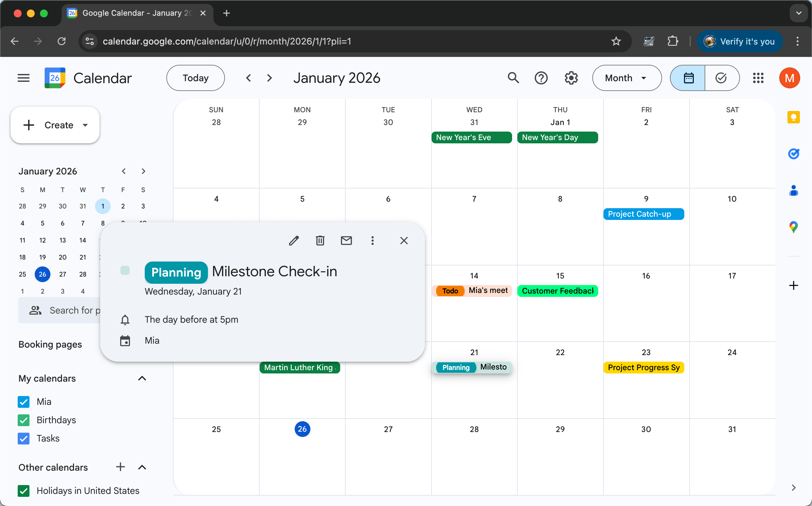The height and width of the screenshot is (506, 812).
Task: Uncheck Holidays in United States
Action: 24,491
